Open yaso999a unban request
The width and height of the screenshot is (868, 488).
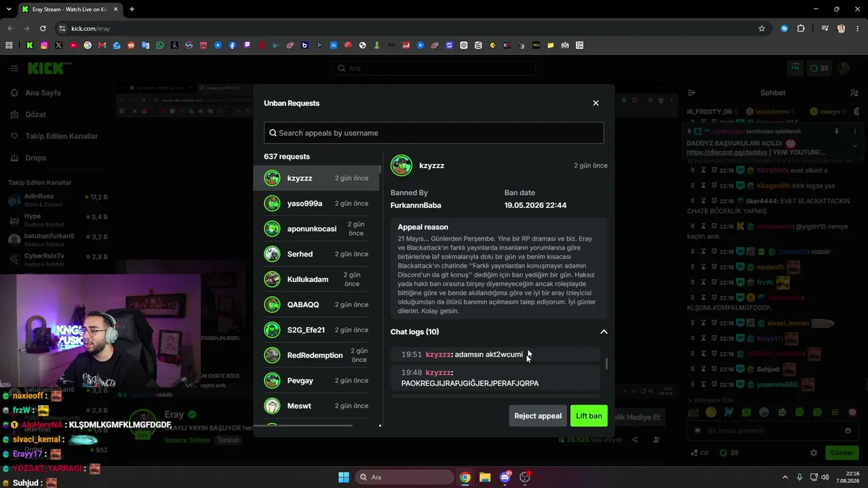(x=317, y=203)
